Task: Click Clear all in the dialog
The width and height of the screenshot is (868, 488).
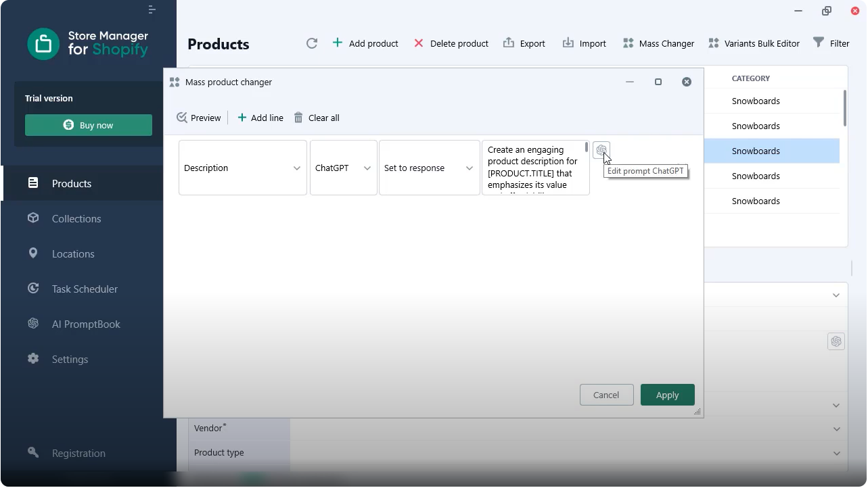Action: coord(317,118)
